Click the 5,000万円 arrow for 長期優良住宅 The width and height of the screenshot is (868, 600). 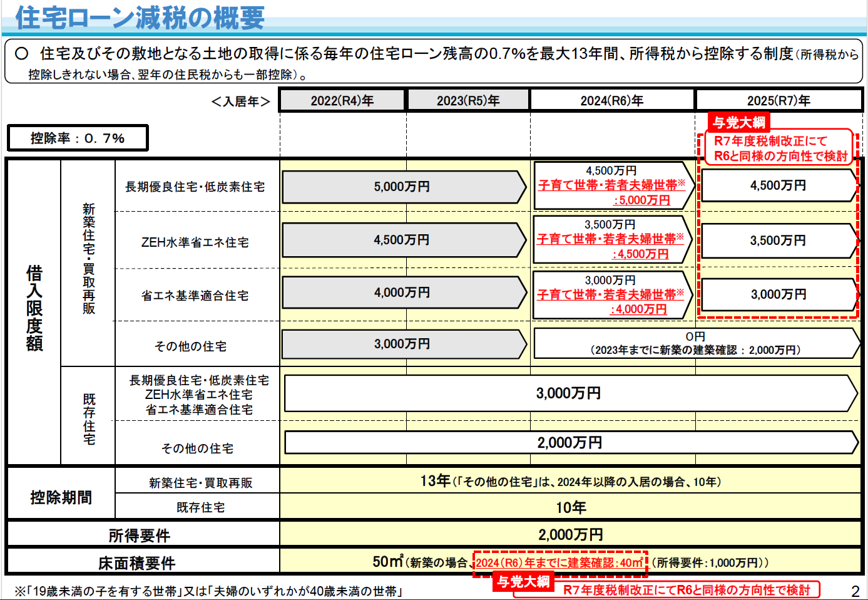pos(404,187)
